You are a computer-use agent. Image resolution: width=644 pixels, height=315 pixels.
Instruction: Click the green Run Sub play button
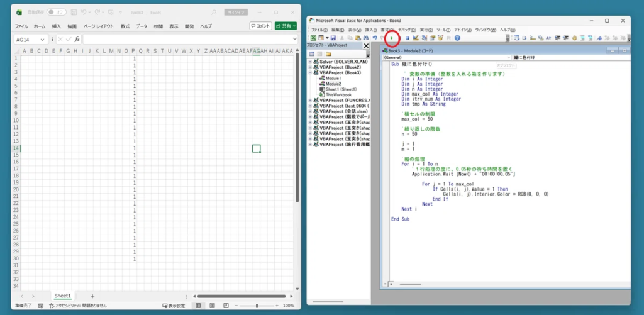click(x=392, y=38)
